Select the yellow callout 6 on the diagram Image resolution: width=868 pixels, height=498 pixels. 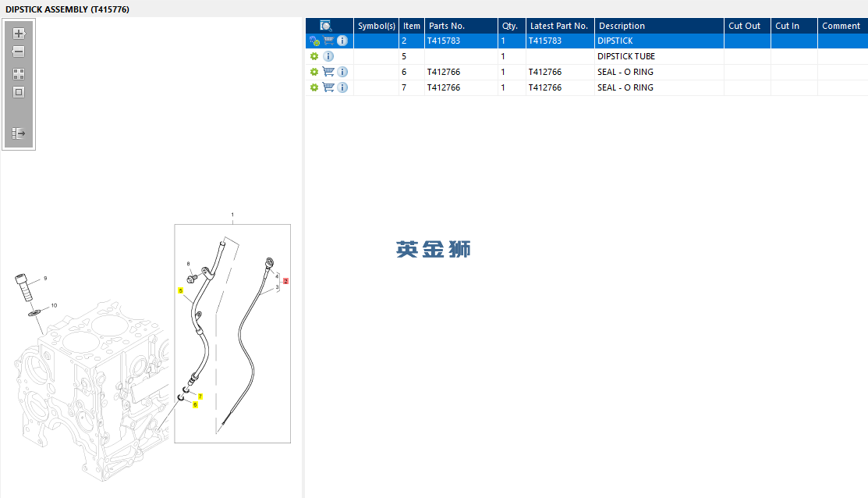click(195, 405)
